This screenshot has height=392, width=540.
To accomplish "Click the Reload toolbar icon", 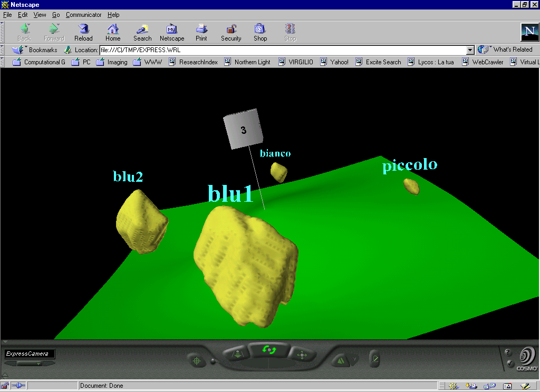I will point(83,32).
